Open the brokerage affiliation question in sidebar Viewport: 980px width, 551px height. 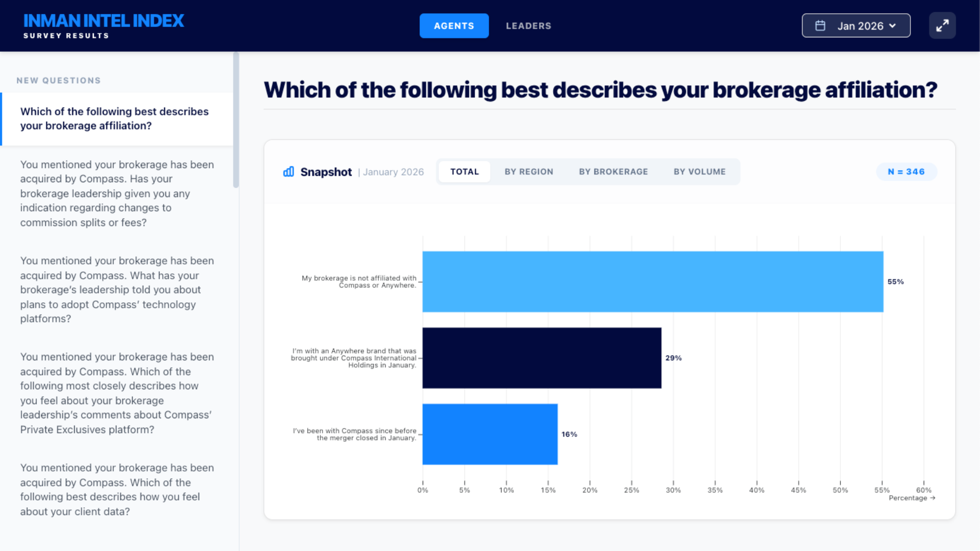tap(114, 119)
